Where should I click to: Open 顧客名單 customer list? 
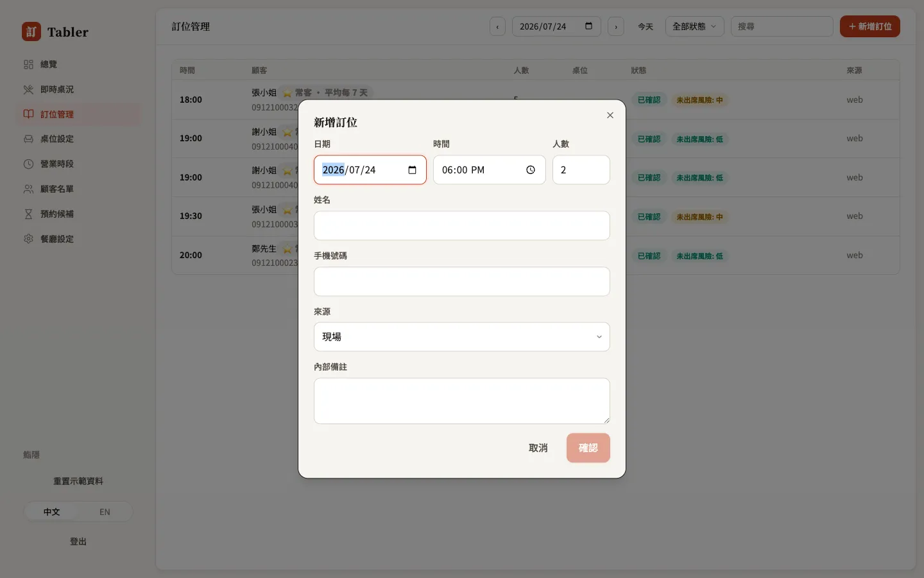pyautogui.click(x=78, y=189)
